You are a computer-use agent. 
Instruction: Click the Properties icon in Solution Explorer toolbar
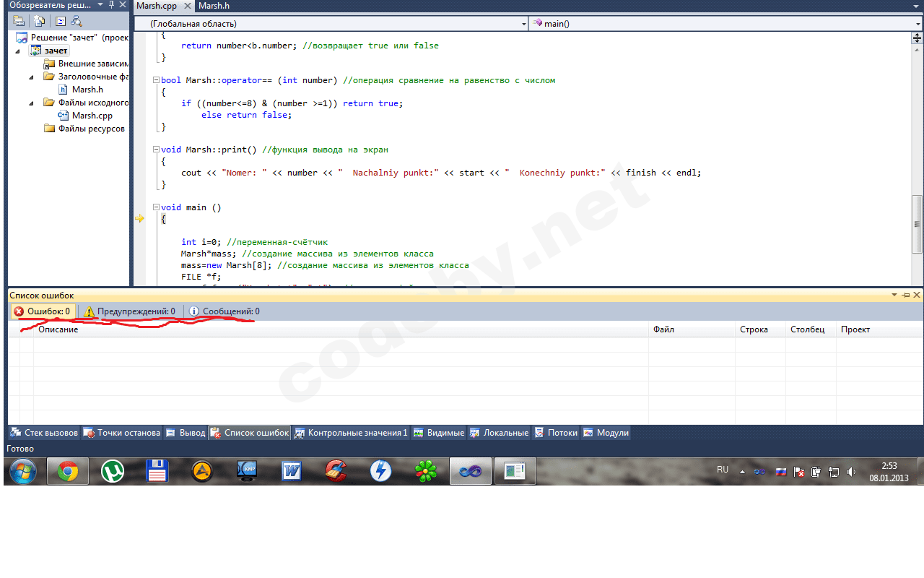point(19,21)
